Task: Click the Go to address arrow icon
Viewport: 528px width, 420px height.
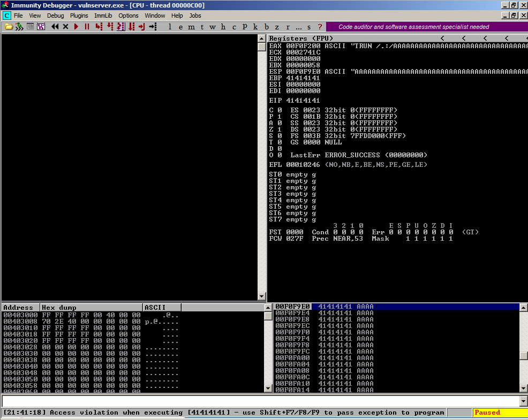Action: click(x=153, y=27)
